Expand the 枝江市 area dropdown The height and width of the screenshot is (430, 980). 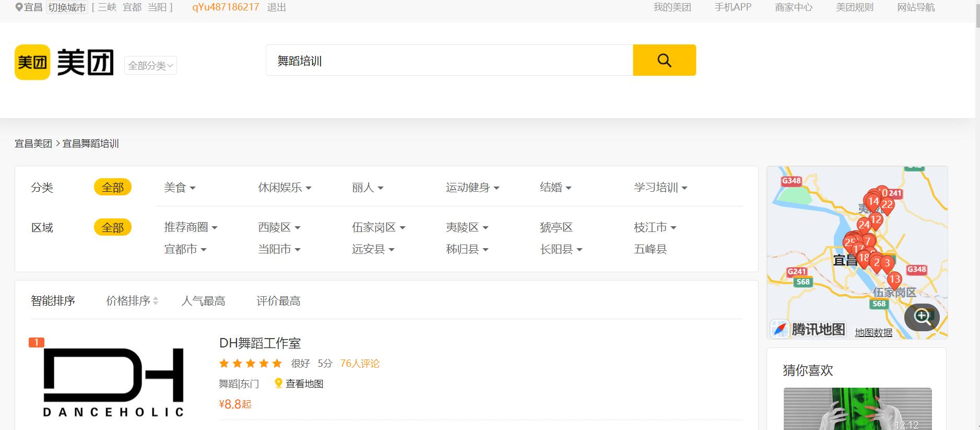point(655,227)
